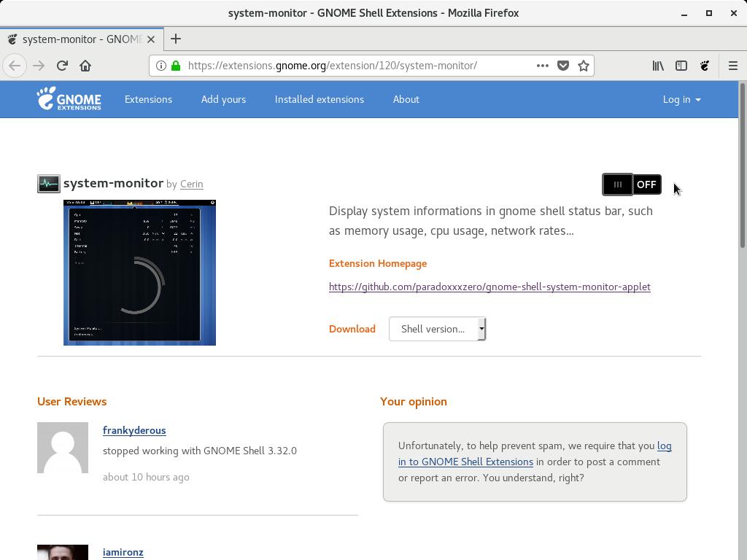Click the Cerin author link
This screenshot has width=747, height=560.
[x=191, y=184]
